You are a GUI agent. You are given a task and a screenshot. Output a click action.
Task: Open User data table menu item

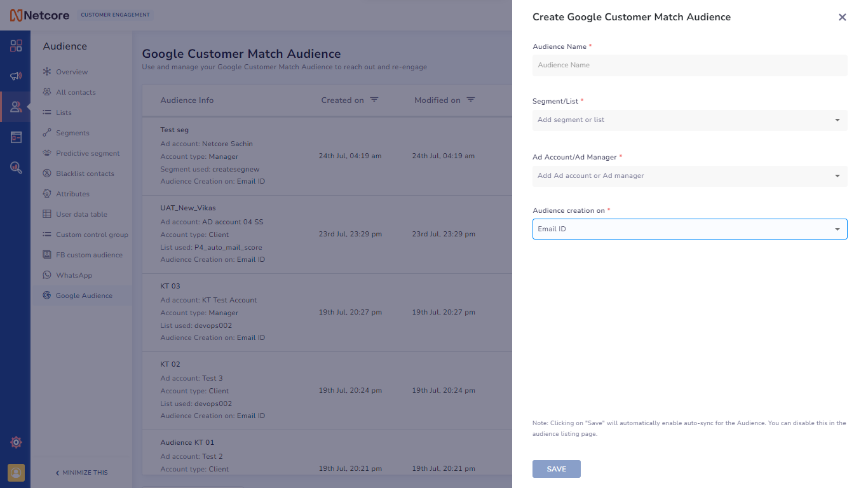coord(81,214)
